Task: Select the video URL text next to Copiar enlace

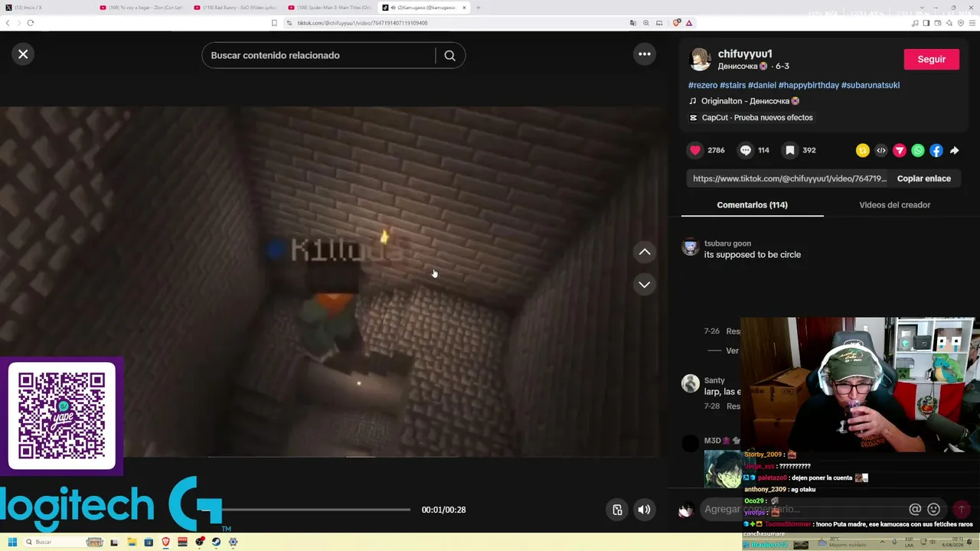Action: [x=789, y=178]
